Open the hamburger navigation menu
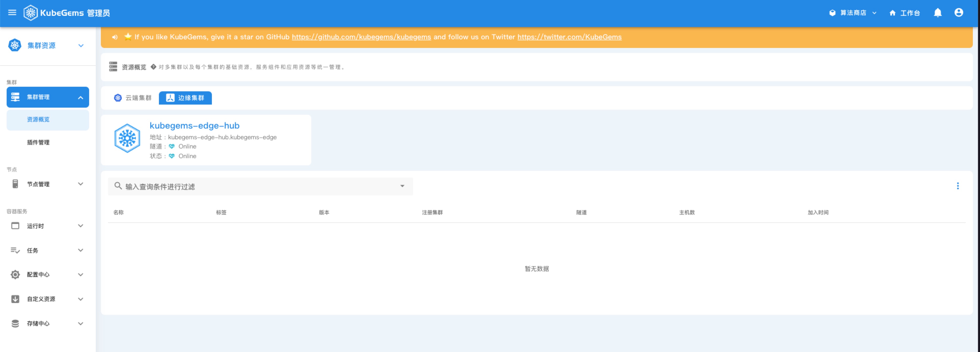 [12, 12]
